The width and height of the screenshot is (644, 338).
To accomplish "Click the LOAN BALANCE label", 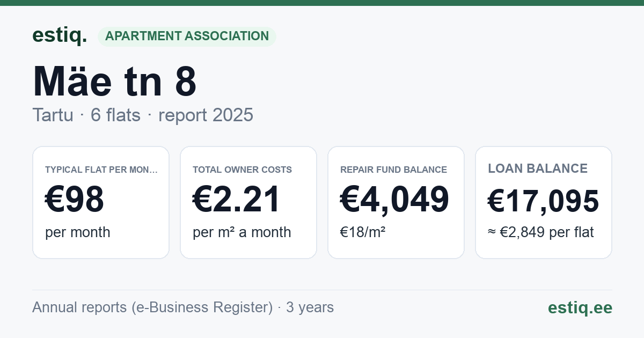I will tap(538, 168).
